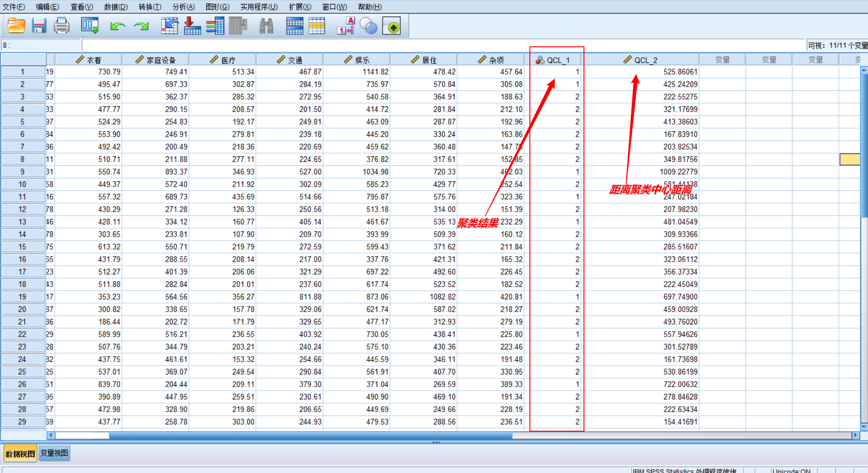The image size is (868, 473).
Task: Open the 分析(A) menu
Action: [x=184, y=7]
